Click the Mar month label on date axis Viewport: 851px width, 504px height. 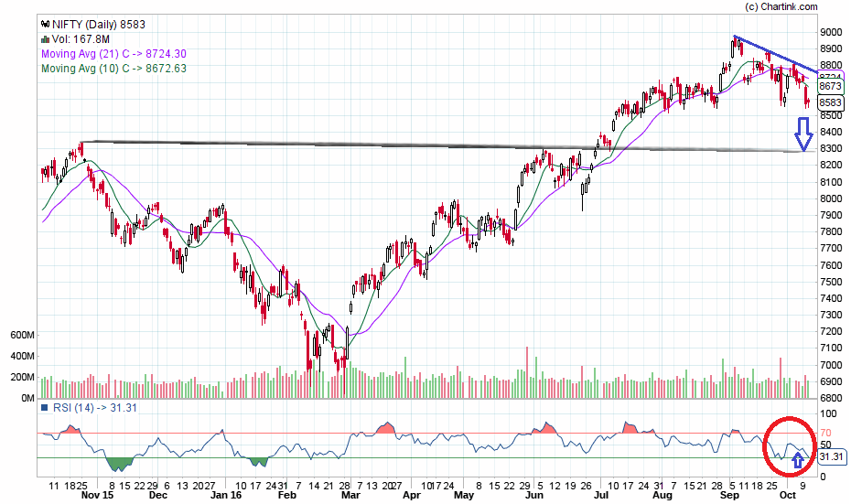pyautogui.click(x=350, y=496)
